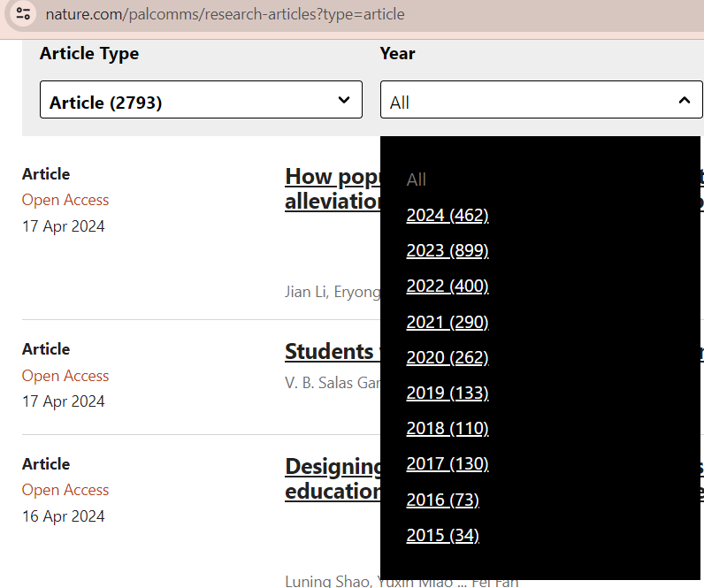Select 2016 (73) from the list
Viewport: 704px width, 588px height.
pos(442,500)
